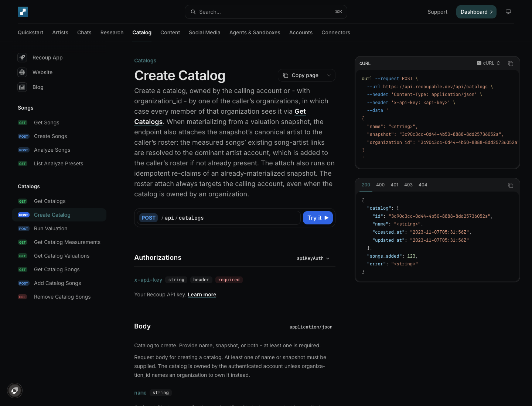Show the 404 response example

(x=423, y=185)
